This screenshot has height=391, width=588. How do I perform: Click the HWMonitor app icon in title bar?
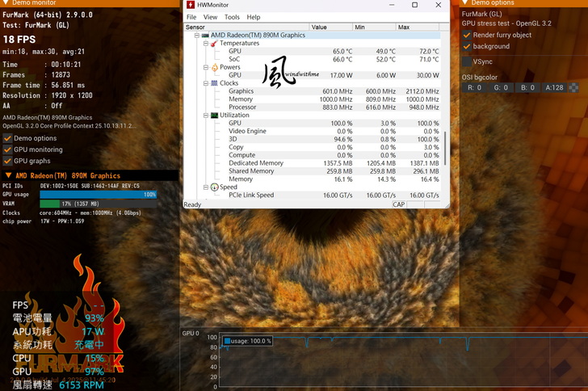(x=191, y=5)
